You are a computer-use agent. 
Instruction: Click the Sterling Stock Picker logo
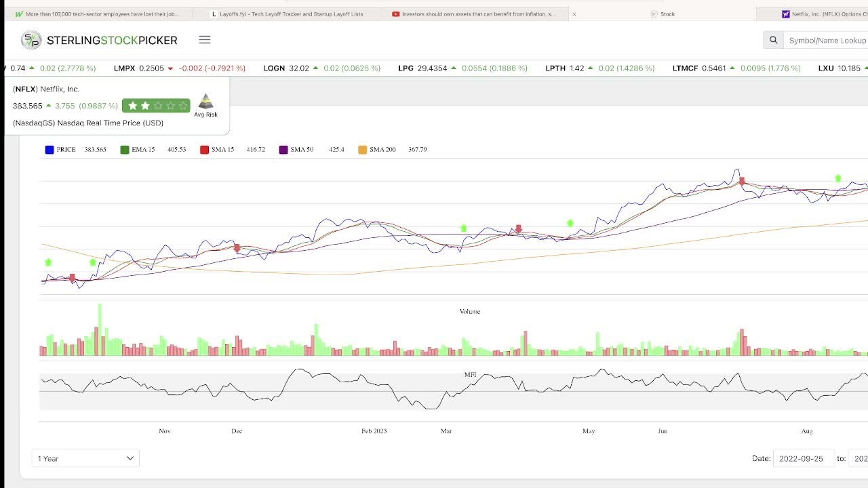[x=99, y=40]
